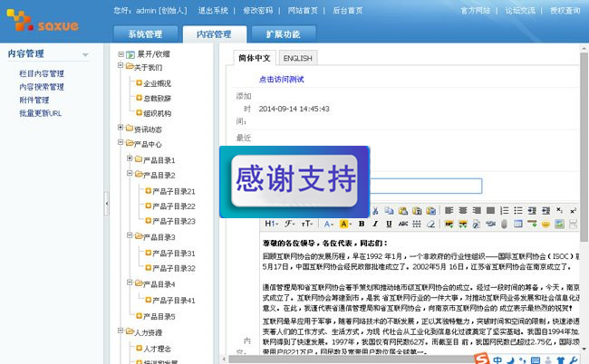Open 内容搜索管理 in the sidebar

point(42,87)
